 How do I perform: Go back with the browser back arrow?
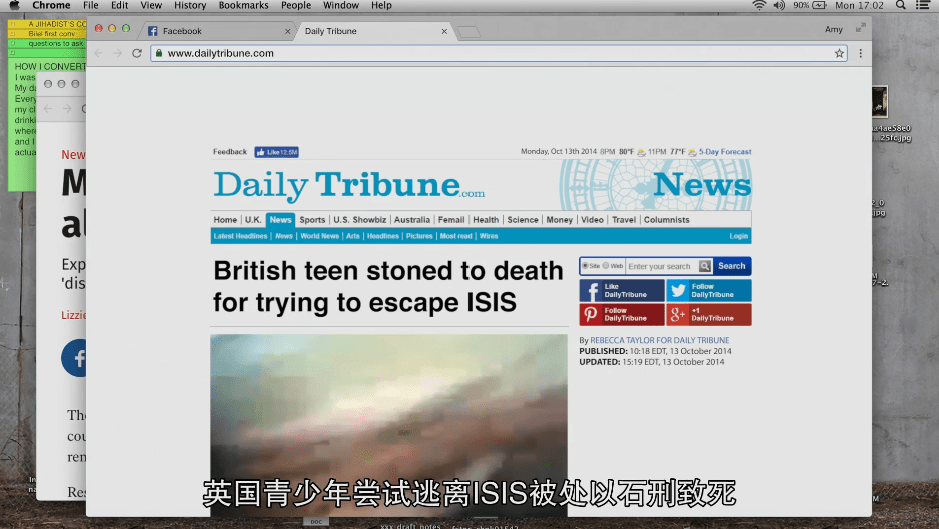(99, 53)
